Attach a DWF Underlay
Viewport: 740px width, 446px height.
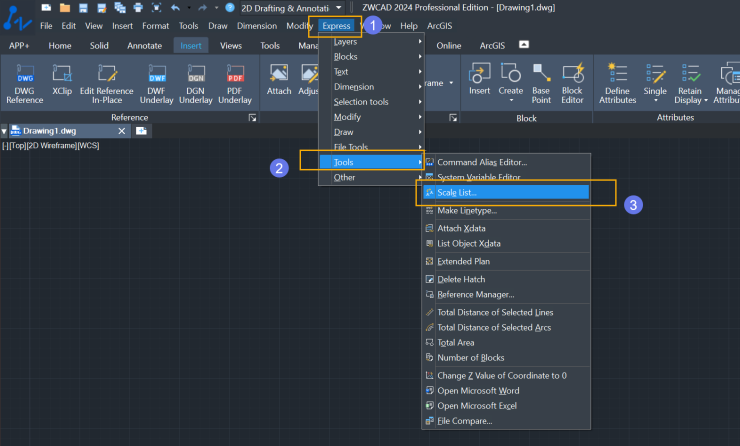157,84
